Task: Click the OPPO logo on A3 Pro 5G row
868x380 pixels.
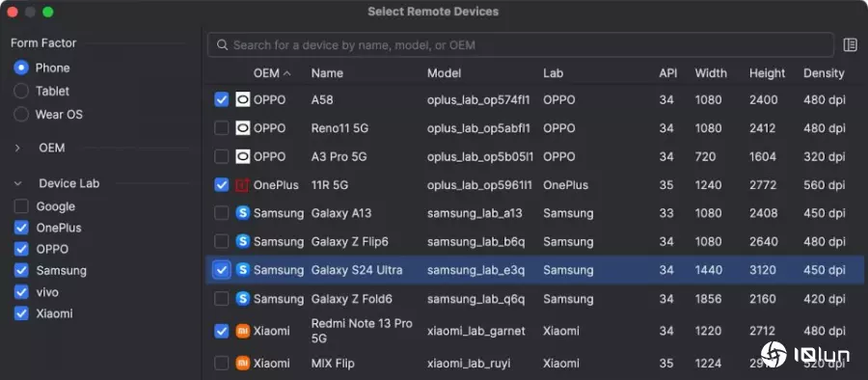Action: click(x=242, y=157)
